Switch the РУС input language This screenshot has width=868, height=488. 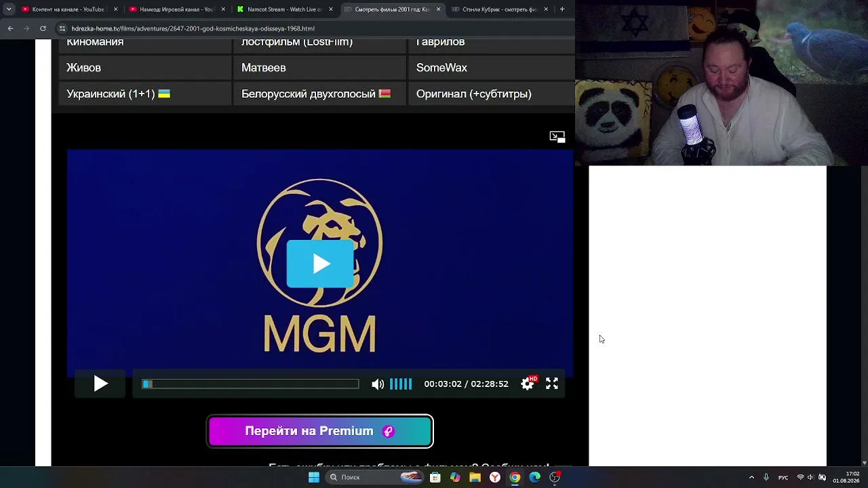pyautogui.click(x=783, y=477)
